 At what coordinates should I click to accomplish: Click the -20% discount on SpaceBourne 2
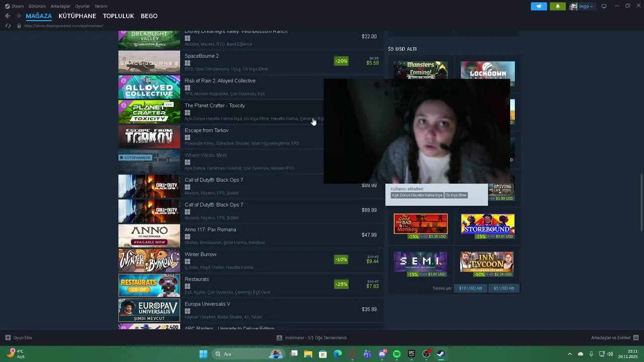tap(341, 61)
